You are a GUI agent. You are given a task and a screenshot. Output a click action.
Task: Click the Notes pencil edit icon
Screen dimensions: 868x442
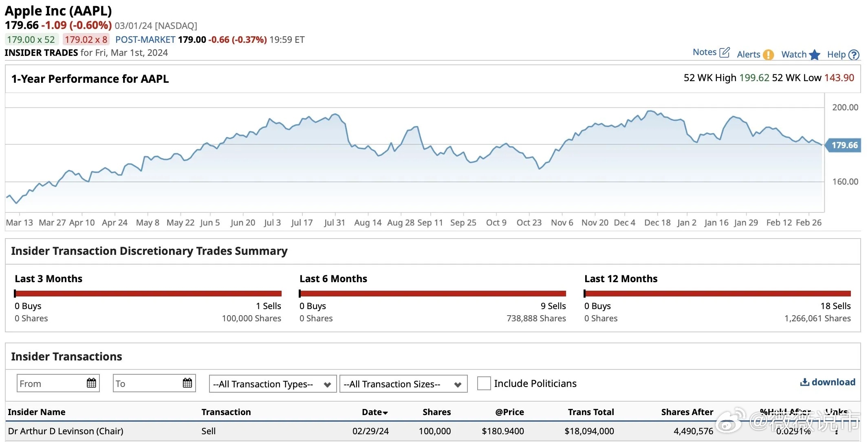pos(725,52)
